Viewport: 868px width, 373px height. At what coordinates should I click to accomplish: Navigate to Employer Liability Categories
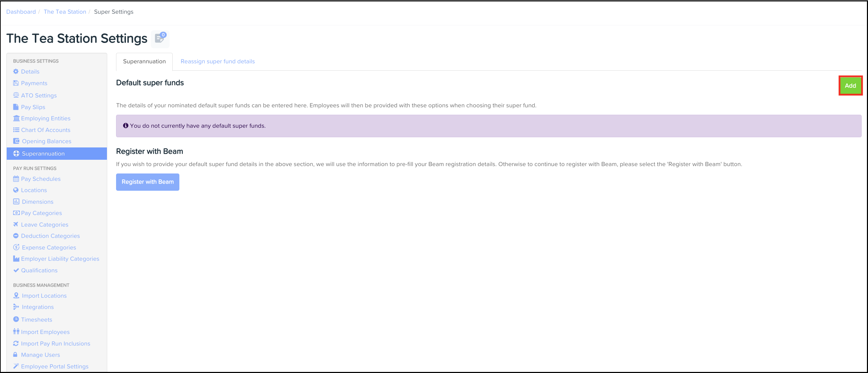click(x=60, y=259)
